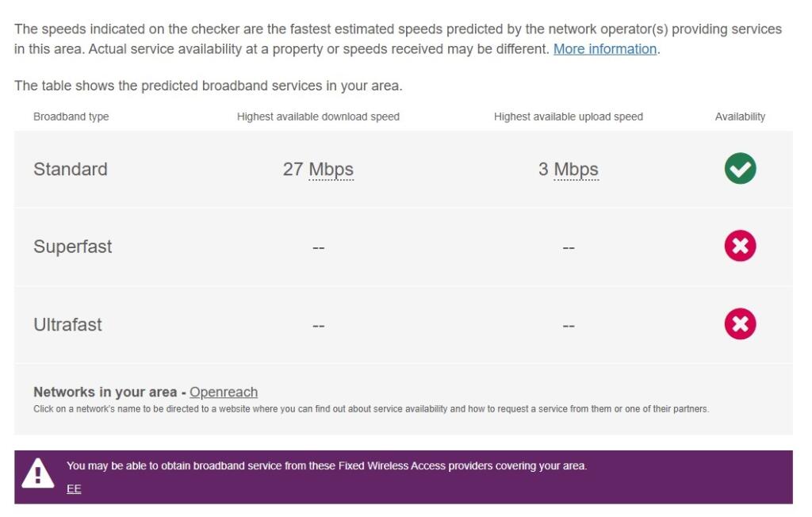Viewport: 812px width, 517px height.
Task: Open the More information link
Action: coord(605,48)
